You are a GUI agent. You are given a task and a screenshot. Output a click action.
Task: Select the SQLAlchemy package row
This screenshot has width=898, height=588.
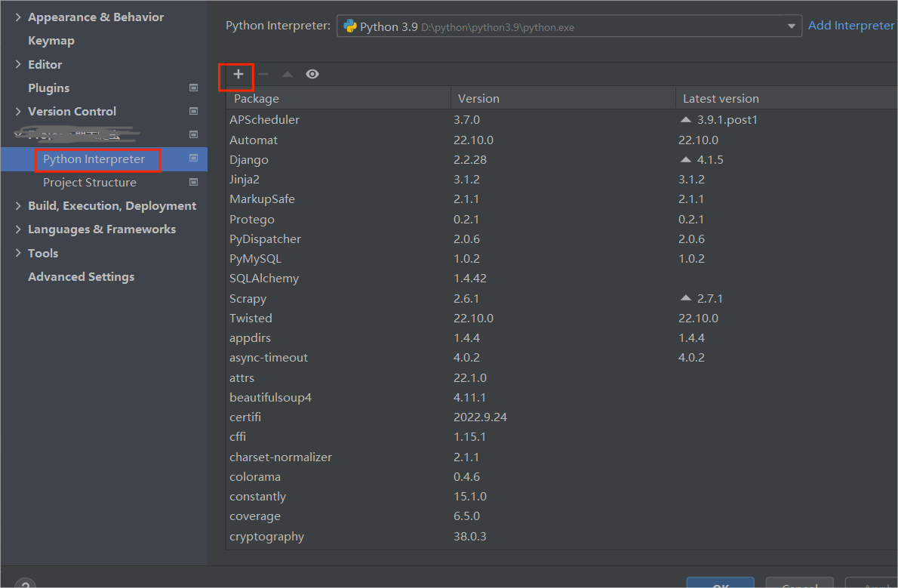[562, 279]
